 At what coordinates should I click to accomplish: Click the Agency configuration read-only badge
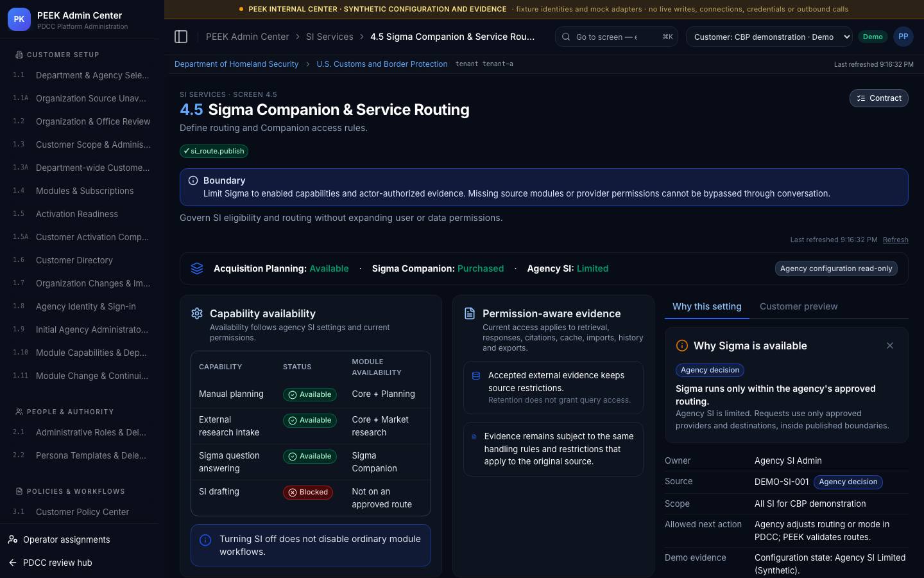point(836,268)
